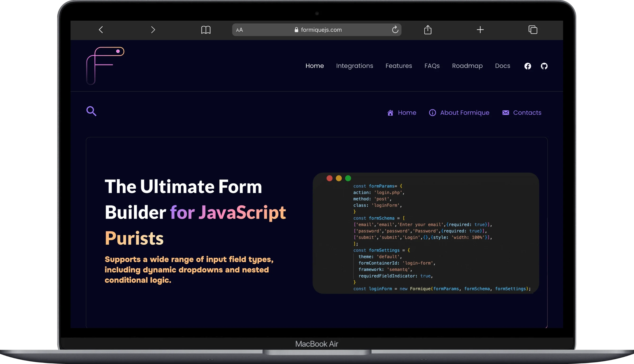The width and height of the screenshot is (634, 364).
Task: Open the Share sheet icon
Action: tap(428, 30)
